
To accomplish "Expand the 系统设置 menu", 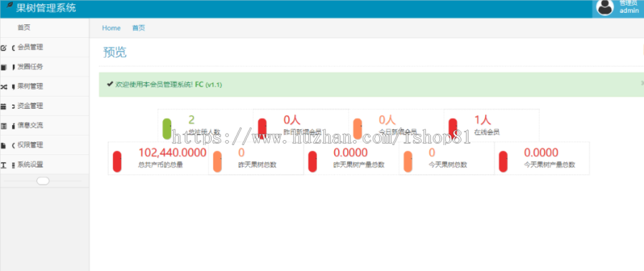I will pyautogui.click(x=44, y=164).
